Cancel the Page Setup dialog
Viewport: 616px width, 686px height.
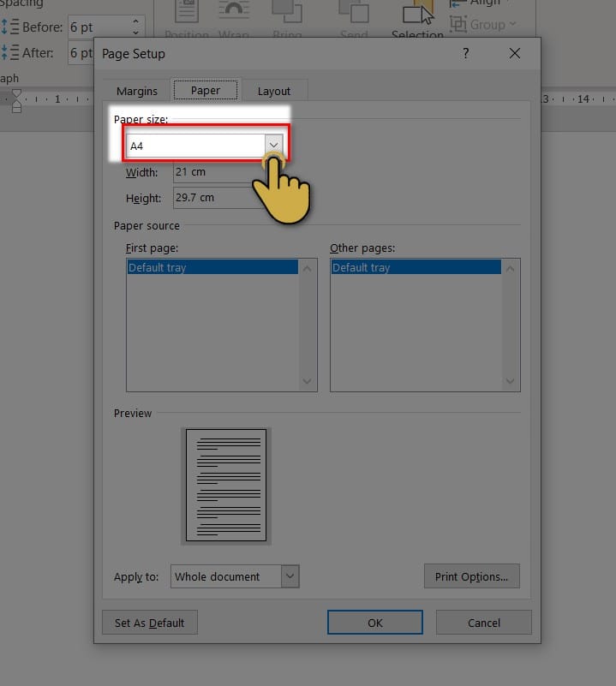tap(484, 622)
